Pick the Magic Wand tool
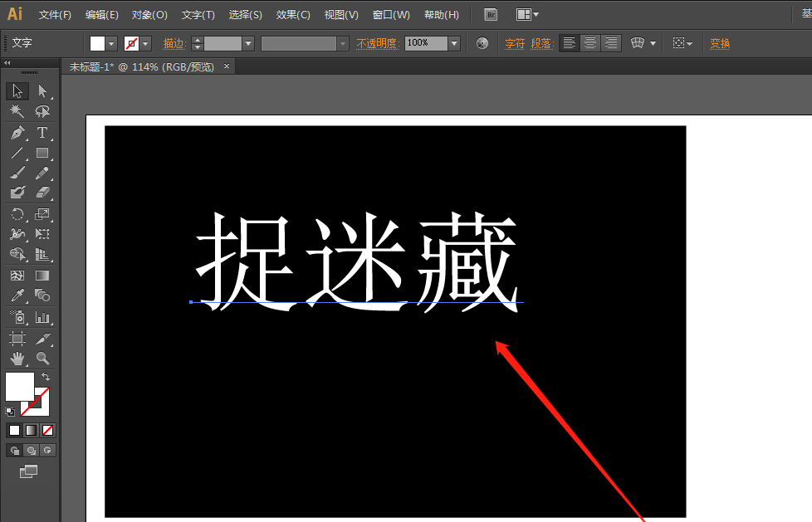Screen dimensions: 812x522 [17, 111]
